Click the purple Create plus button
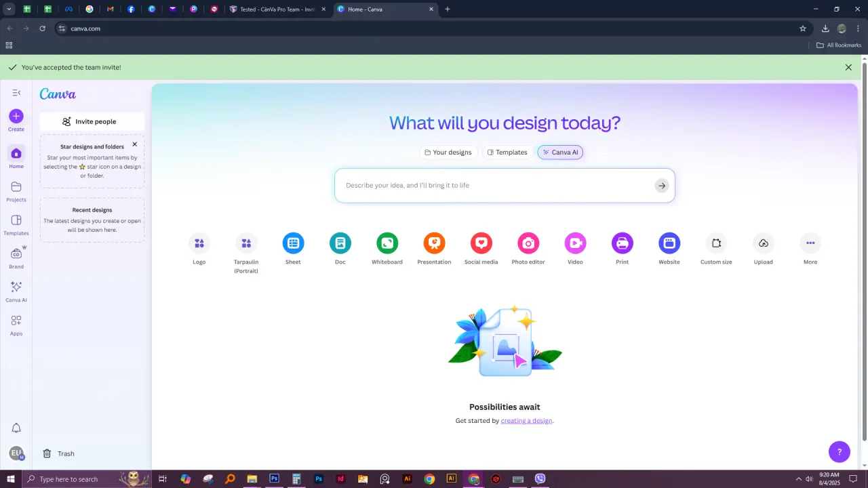The image size is (868, 488). click(16, 116)
